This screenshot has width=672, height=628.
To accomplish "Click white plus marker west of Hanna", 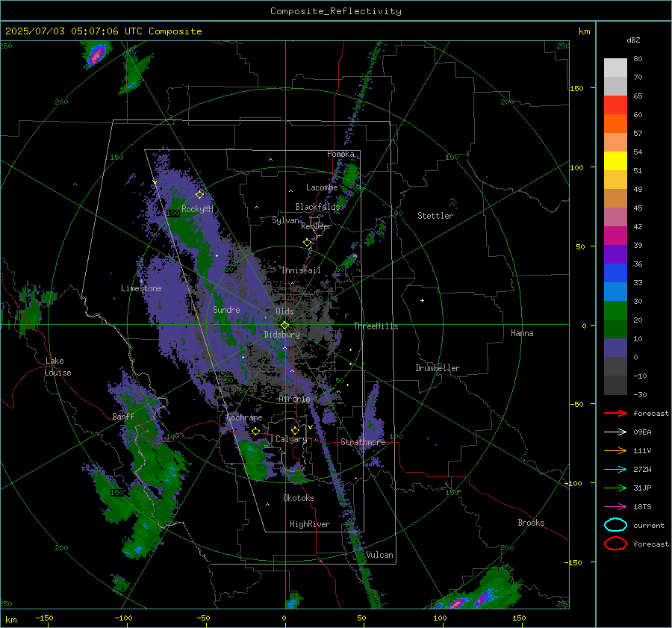I will pyautogui.click(x=422, y=300).
